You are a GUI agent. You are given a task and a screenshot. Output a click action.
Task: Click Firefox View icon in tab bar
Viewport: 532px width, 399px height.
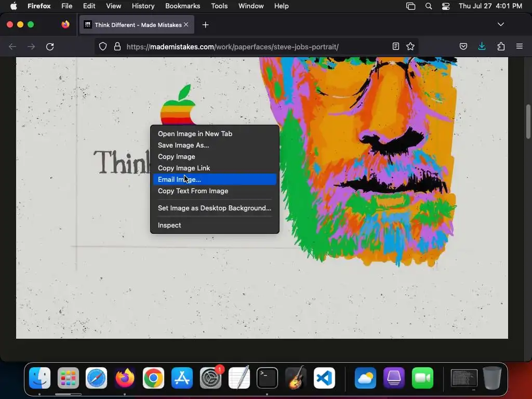click(x=65, y=24)
